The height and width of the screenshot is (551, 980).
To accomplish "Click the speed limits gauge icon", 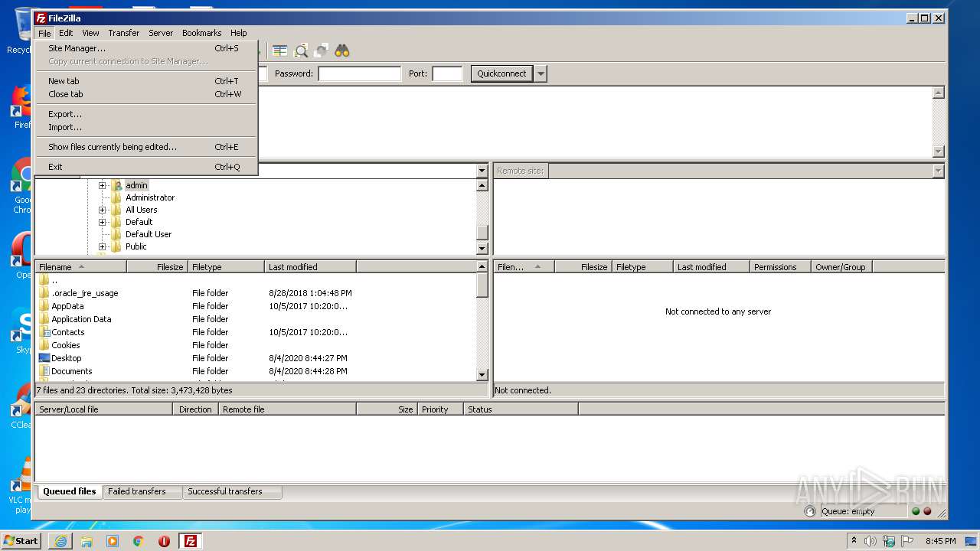I will (810, 511).
